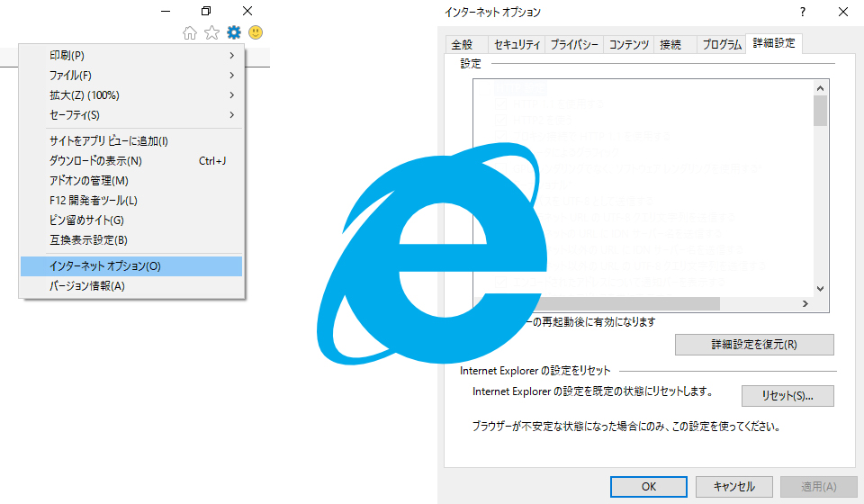Viewport: 864px width, 504px height.
Task: Switch to the 接続 tab
Action: (x=676, y=45)
